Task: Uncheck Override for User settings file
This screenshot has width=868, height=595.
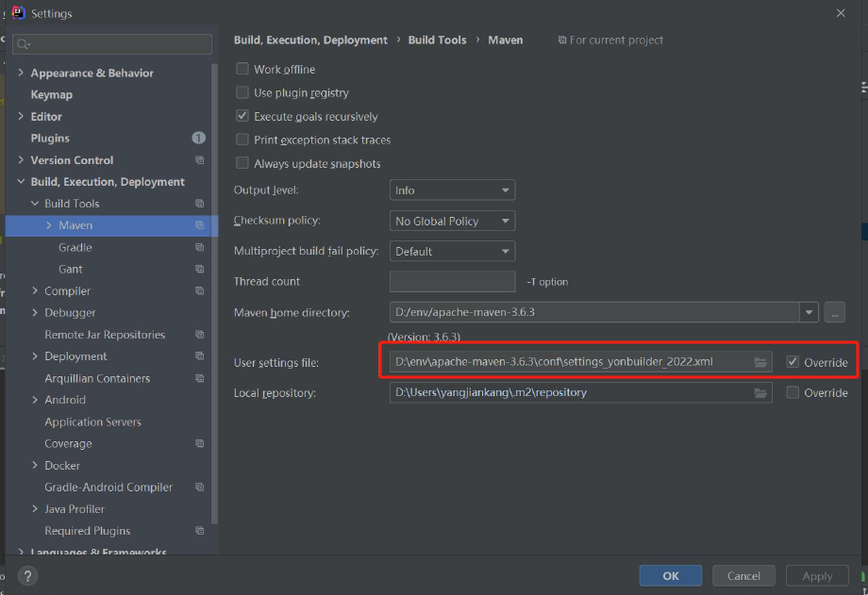Action: pos(793,362)
